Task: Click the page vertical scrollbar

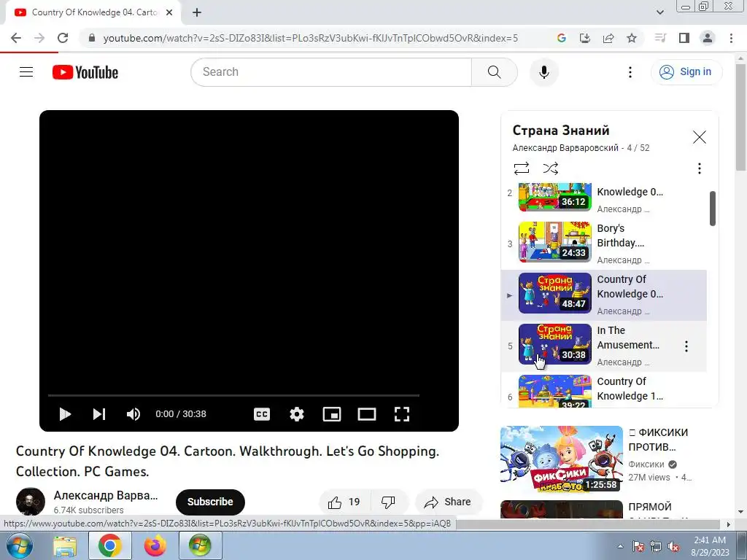Action: [741, 117]
